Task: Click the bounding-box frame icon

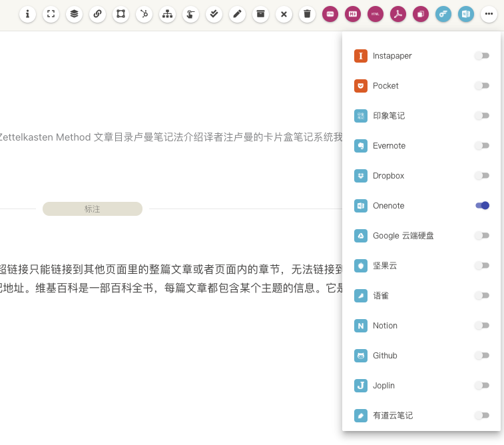Action: (x=121, y=14)
